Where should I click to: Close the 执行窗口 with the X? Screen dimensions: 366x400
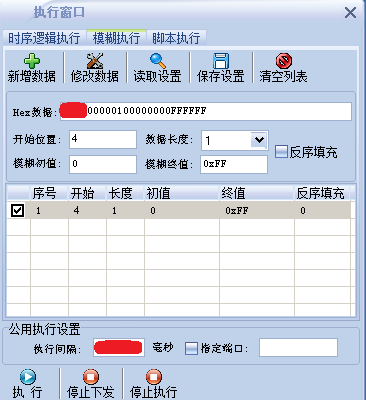pos(350,13)
